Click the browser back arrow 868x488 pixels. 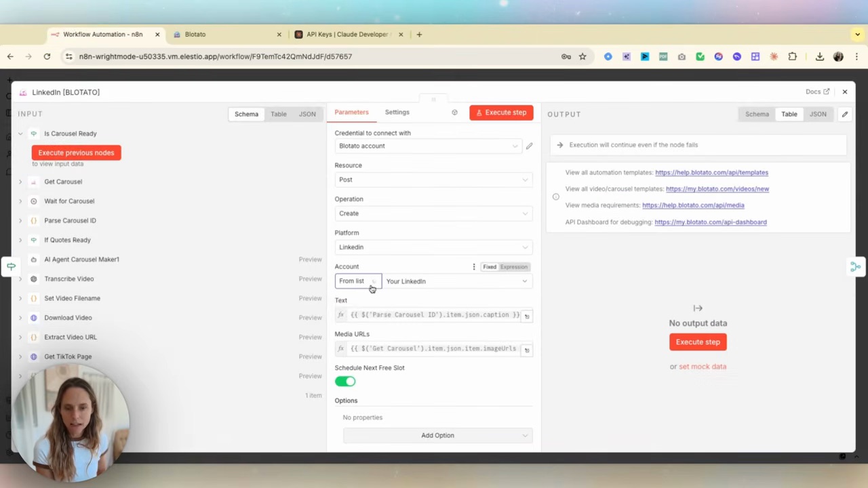point(10,57)
